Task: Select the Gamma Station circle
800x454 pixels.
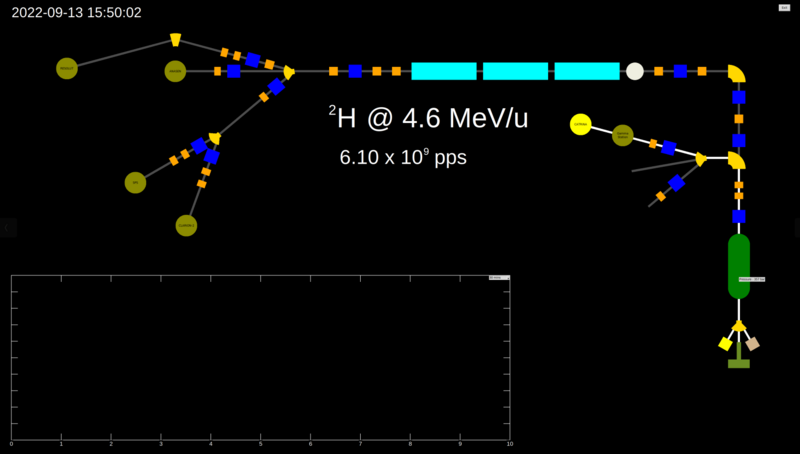Action: tap(622, 135)
